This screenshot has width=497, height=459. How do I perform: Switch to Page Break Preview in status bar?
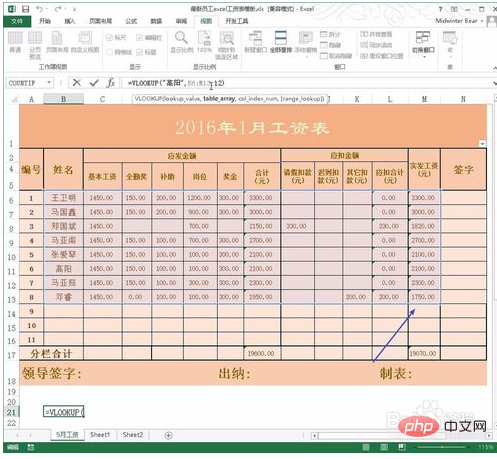pyautogui.click(x=402, y=447)
